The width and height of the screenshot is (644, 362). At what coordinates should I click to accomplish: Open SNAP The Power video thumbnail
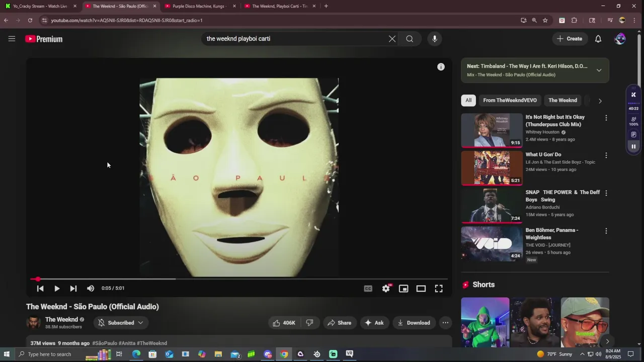point(492,206)
